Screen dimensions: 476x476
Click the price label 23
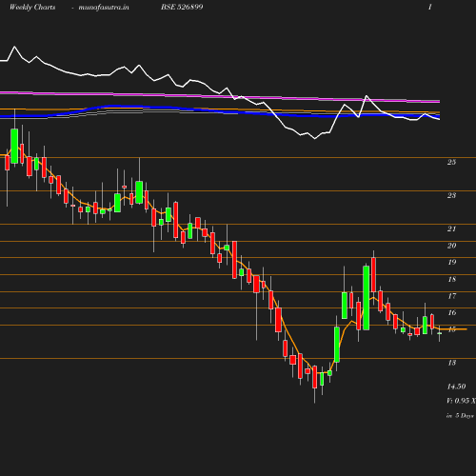tap(451, 195)
